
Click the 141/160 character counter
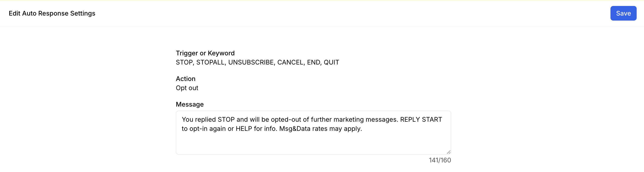pyautogui.click(x=440, y=160)
